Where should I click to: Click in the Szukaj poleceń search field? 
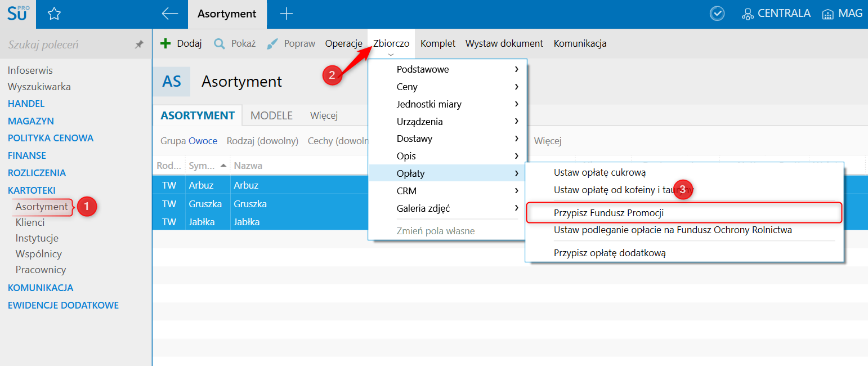68,44
